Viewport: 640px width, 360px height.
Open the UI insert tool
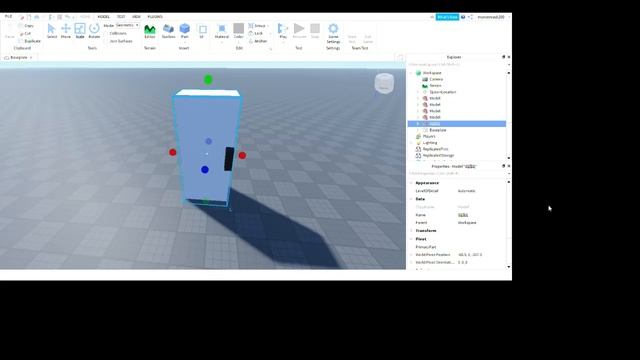tap(202, 31)
